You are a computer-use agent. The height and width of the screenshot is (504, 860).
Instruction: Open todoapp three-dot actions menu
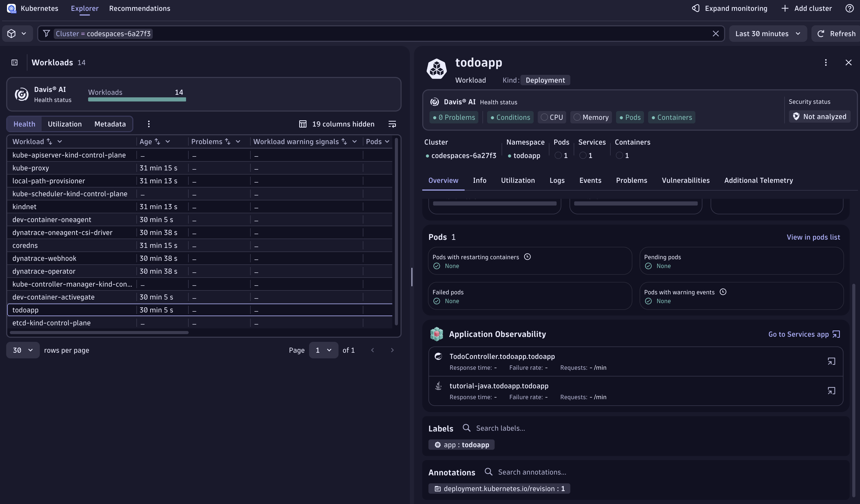click(826, 62)
